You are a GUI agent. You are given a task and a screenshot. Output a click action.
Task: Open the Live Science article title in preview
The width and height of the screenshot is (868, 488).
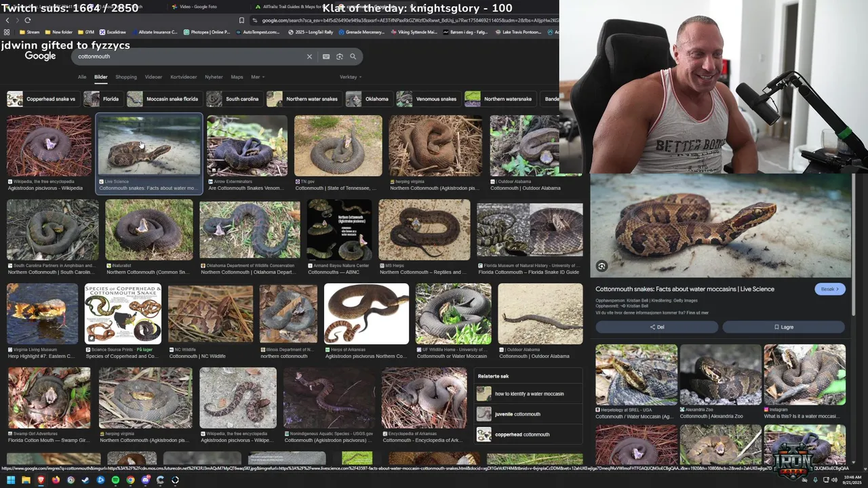click(x=685, y=289)
